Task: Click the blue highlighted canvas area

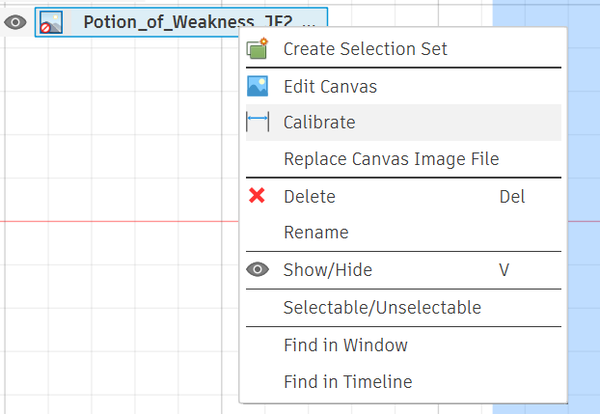Action: [584, 207]
